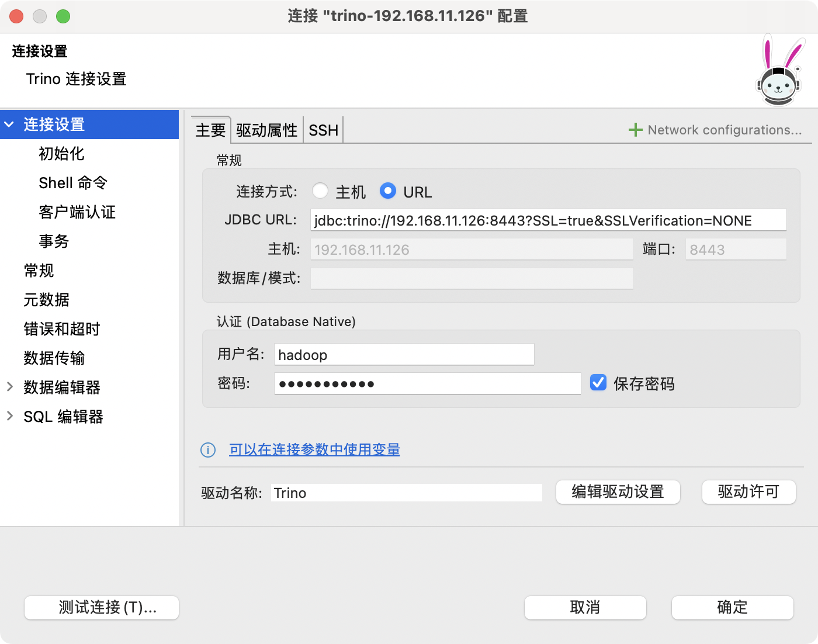Switch to the 主要 tab
The image size is (818, 644).
point(210,130)
